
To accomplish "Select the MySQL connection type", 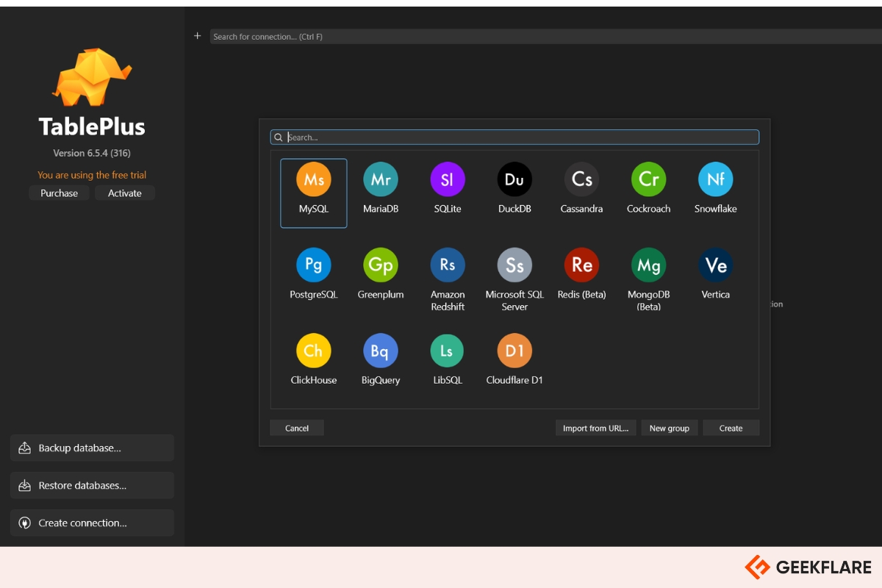I will click(314, 193).
